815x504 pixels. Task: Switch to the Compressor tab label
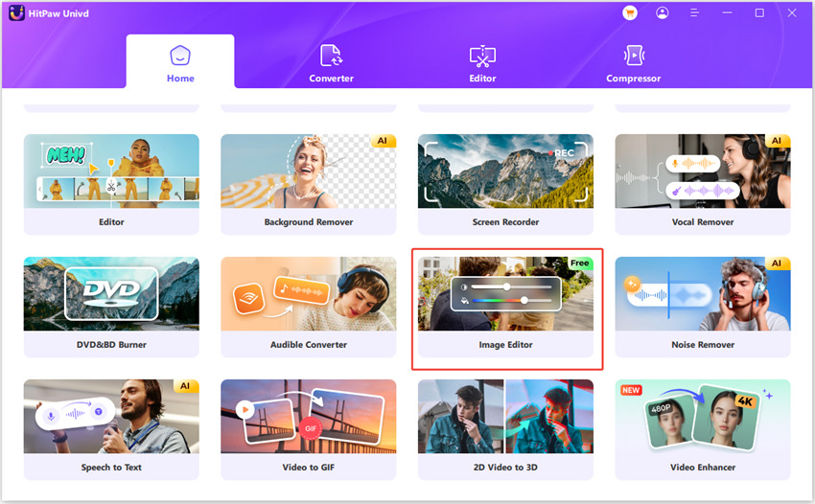coord(634,79)
